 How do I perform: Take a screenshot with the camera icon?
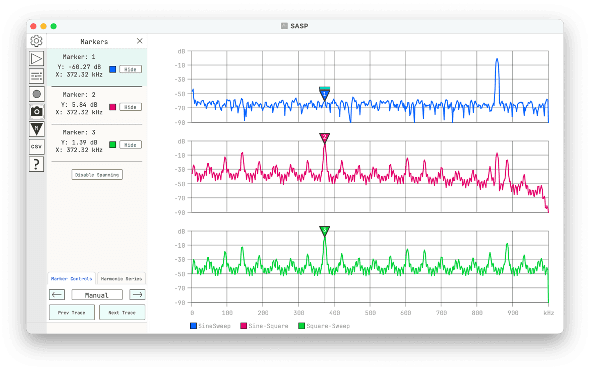coord(36,111)
